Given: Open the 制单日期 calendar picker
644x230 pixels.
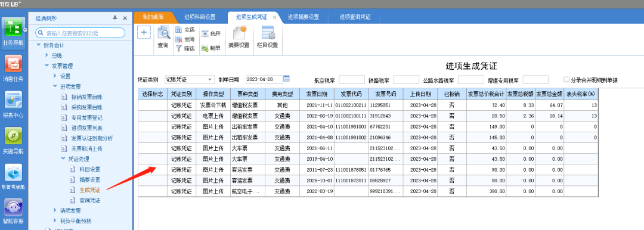Looking at the screenshot, I should click(x=286, y=79).
